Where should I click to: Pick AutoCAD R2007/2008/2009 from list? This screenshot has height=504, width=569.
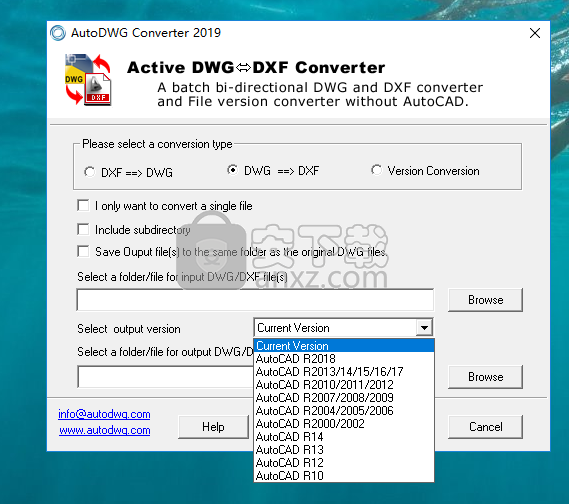[344, 398]
